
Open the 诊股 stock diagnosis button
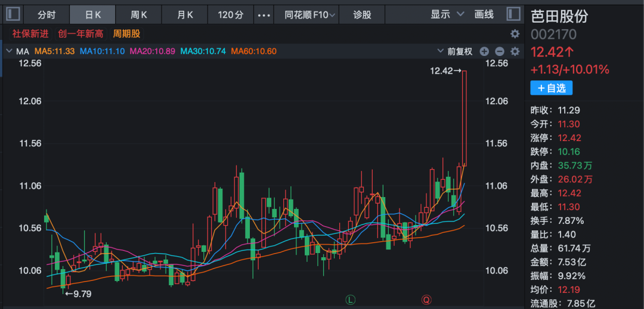pos(362,15)
